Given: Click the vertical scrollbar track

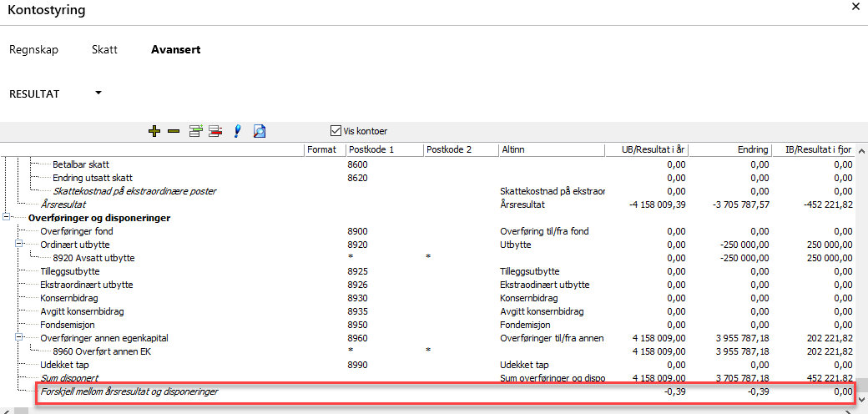Looking at the screenshot, I should (x=862, y=275).
